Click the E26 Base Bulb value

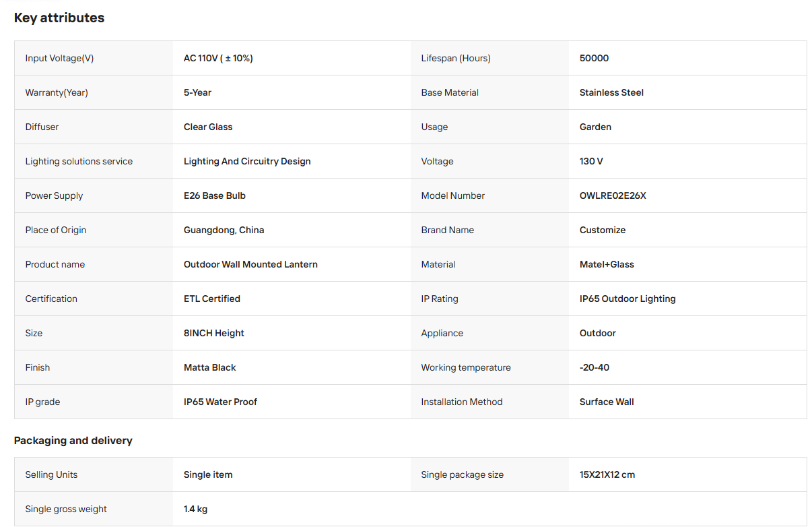coord(215,195)
